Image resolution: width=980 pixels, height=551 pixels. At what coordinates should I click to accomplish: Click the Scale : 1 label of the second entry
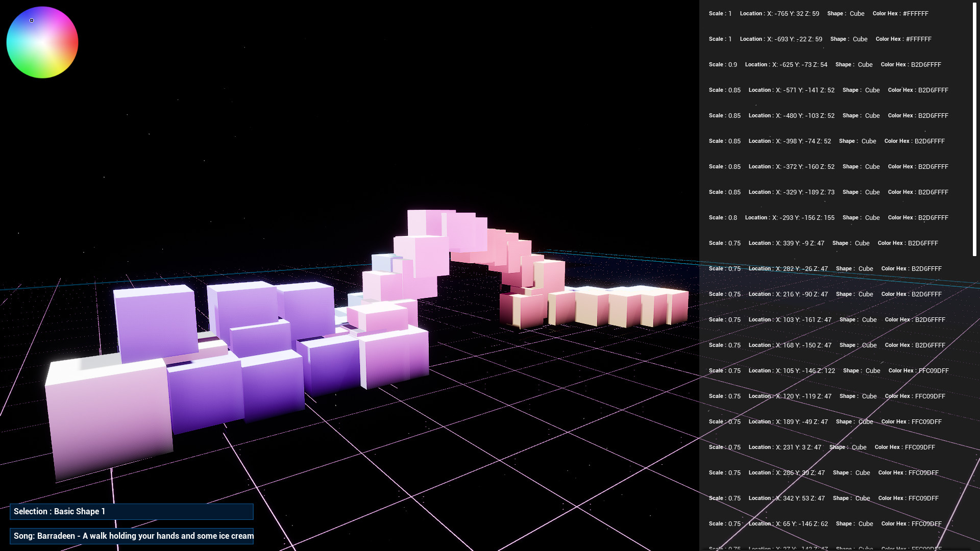click(x=720, y=39)
